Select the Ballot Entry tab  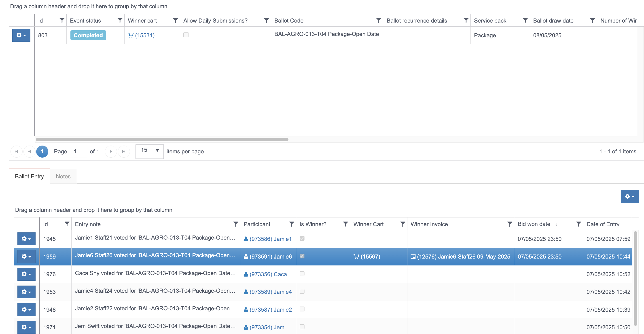point(29,176)
